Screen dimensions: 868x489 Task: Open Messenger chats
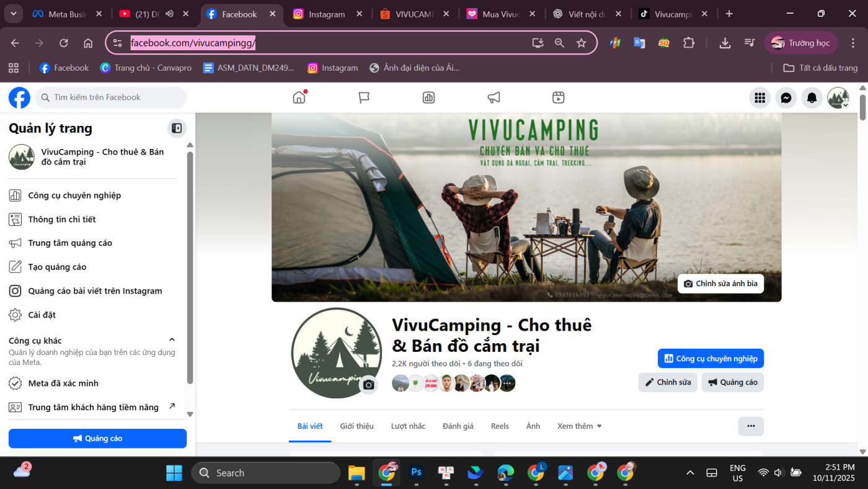[x=786, y=97]
